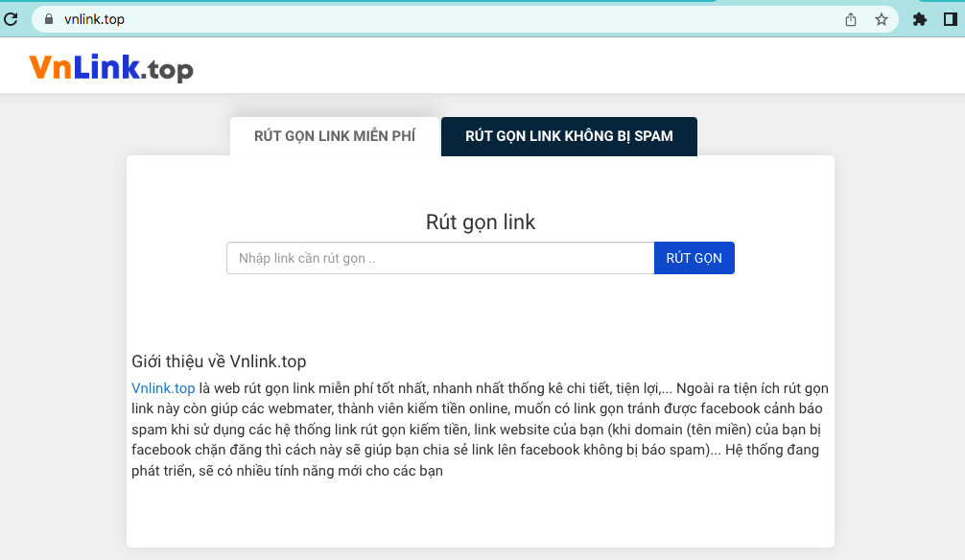Share this page using the share icon
This screenshot has height=560, width=965.
(850, 19)
